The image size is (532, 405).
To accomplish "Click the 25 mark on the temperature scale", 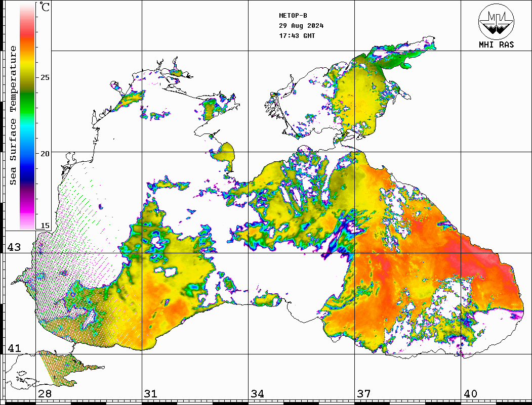I will click(45, 77).
